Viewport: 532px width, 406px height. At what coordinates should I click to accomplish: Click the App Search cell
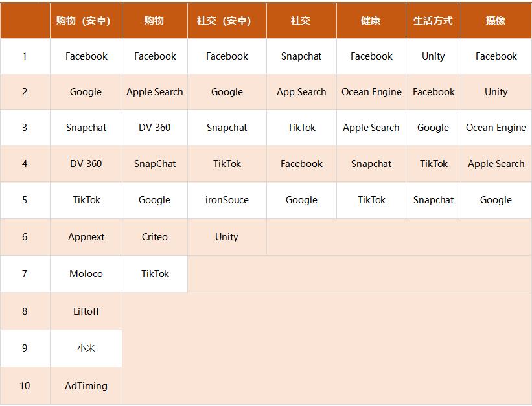coord(301,92)
